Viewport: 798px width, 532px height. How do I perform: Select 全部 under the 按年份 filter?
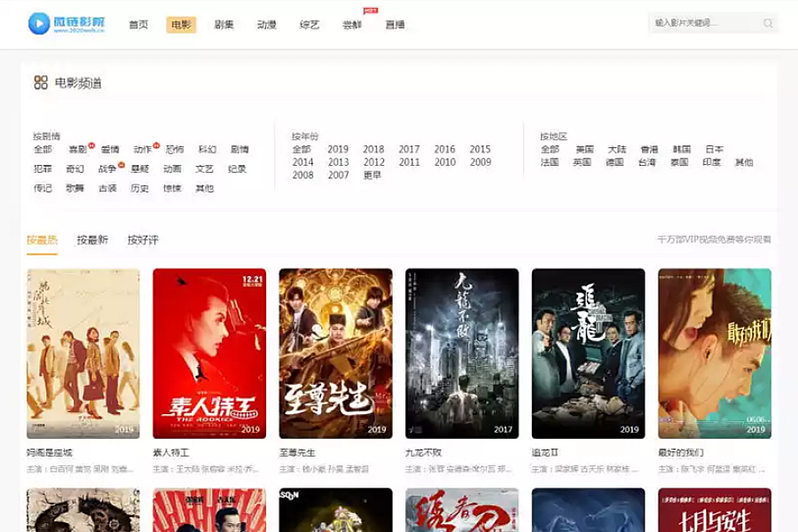[301, 150]
